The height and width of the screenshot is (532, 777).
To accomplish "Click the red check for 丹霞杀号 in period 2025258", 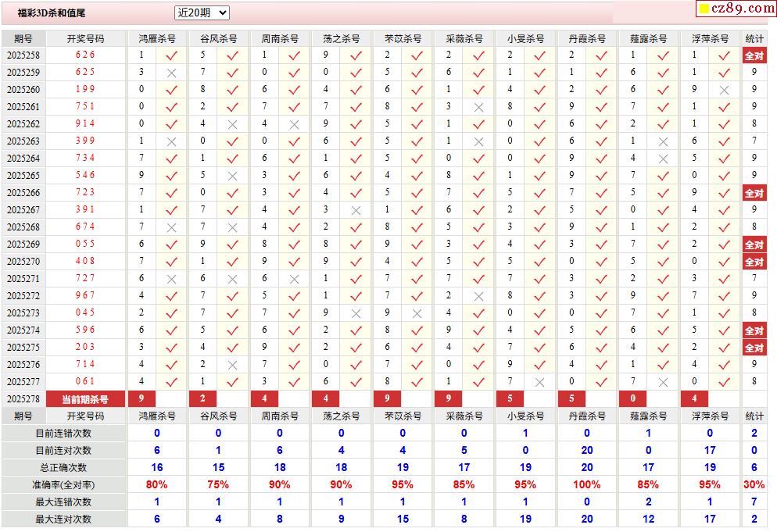I will pyautogui.click(x=601, y=55).
